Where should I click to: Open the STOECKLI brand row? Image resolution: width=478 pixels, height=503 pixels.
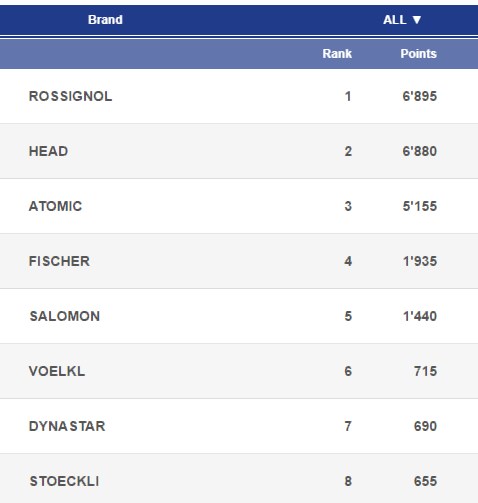click(239, 479)
